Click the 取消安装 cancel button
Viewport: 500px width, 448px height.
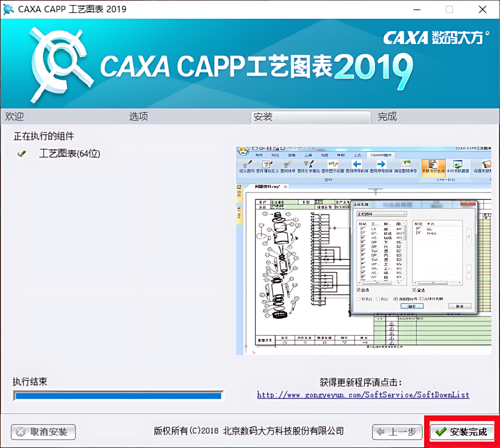(x=44, y=432)
